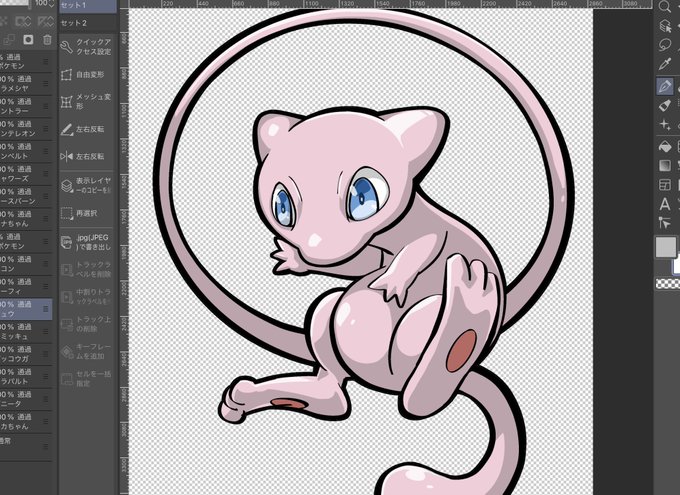Viewport: 680px width, 495px height.
Task: Select the comic Frame border tool
Action: [x=664, y=185]
